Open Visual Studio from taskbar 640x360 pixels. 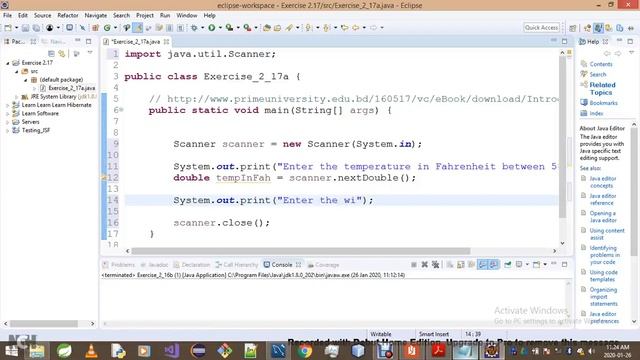pos(171,351)
